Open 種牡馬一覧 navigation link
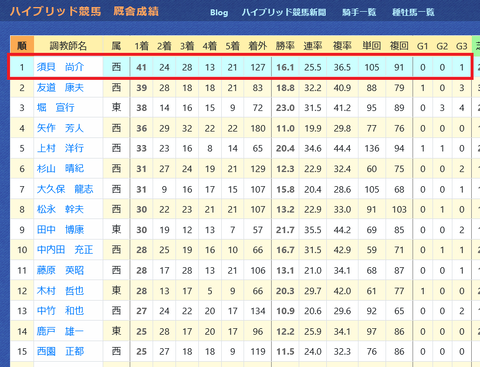The width and height of the screenshot is (480, 367). 413,13
